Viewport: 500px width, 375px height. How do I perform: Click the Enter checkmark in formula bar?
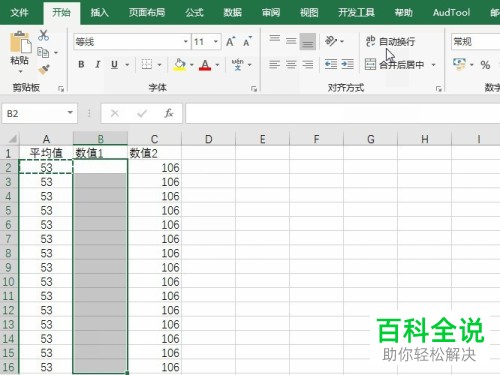142,114
